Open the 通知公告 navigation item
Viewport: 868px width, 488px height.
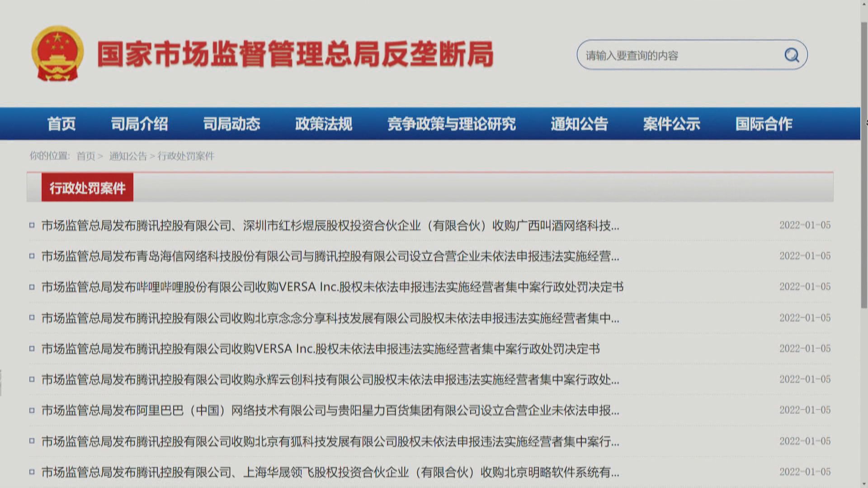[x=579, y=124]
